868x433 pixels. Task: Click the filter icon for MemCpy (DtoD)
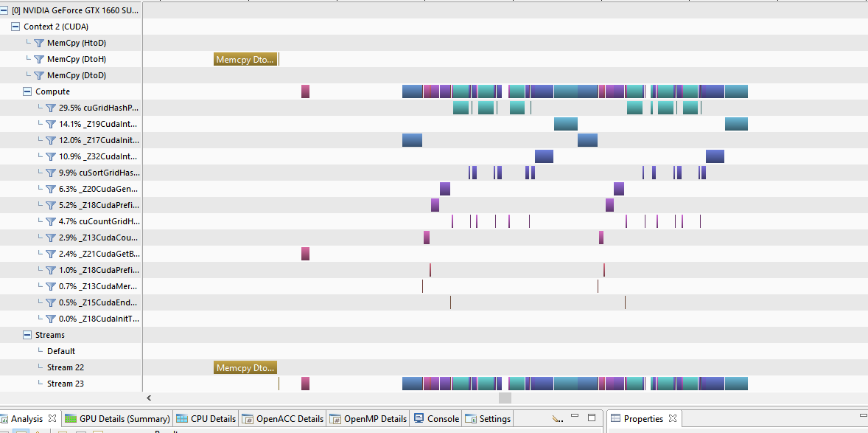pos(39,75)
